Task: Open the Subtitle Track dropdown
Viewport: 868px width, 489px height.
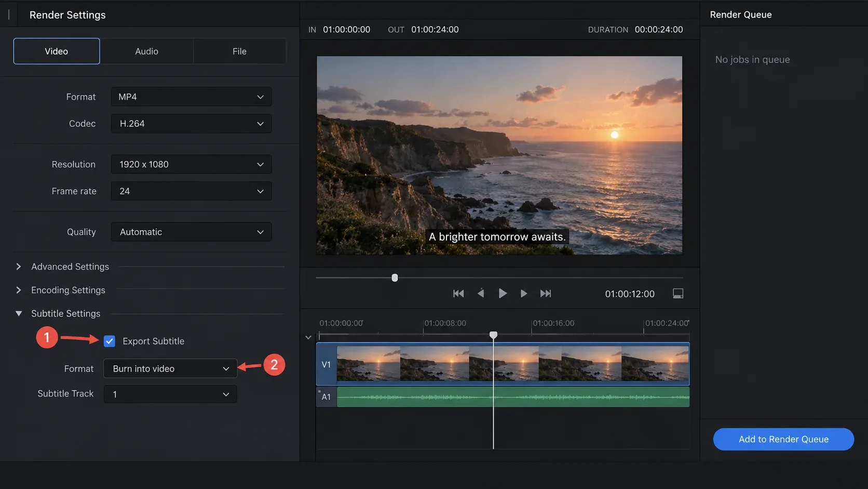Action: (x=170, y=394)
